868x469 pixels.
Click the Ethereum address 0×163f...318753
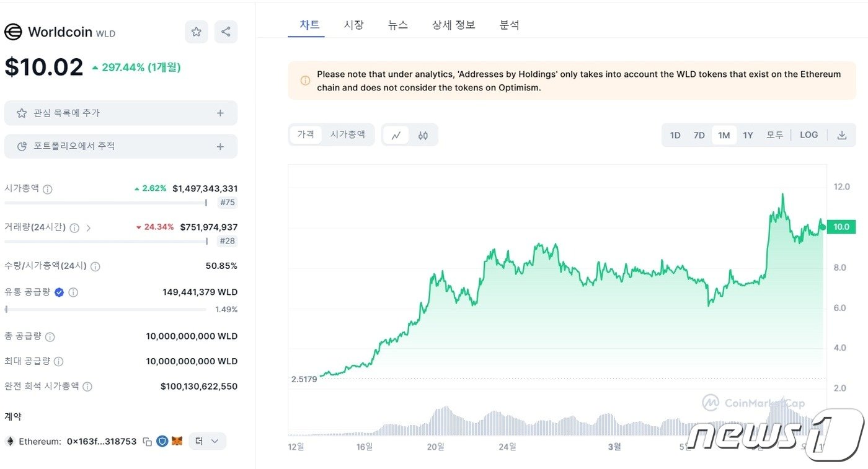click(x=102, y=442)
